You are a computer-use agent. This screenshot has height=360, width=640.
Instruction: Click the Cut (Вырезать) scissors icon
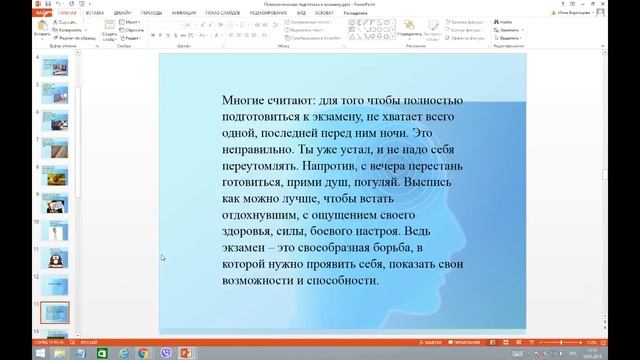coord(64,22)
